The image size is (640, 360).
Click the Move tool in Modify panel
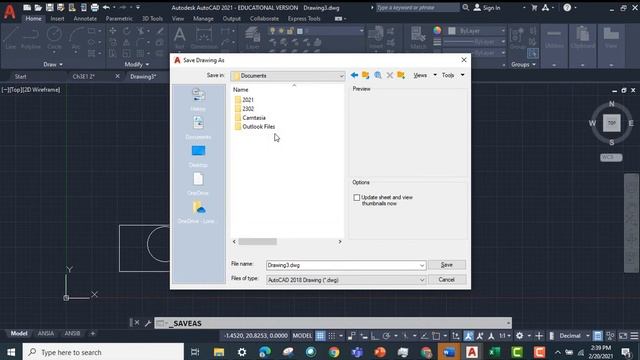[113, 31]
